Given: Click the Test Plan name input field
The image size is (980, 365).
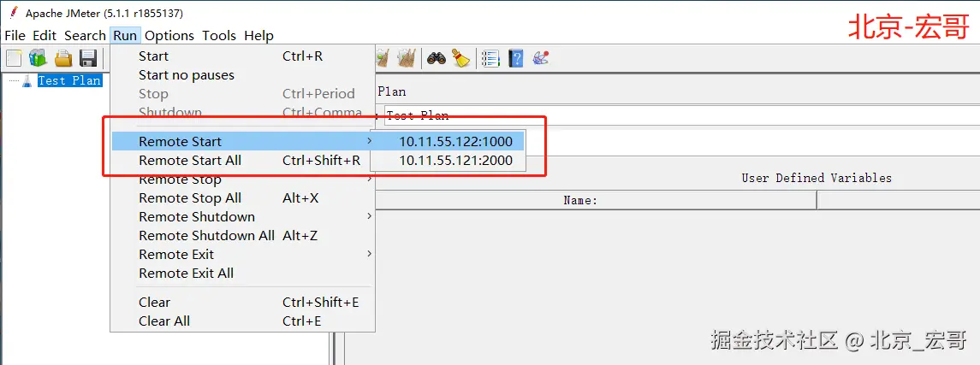Looking at the screenshot, I should pyautogui.click(x=681, y=115).
